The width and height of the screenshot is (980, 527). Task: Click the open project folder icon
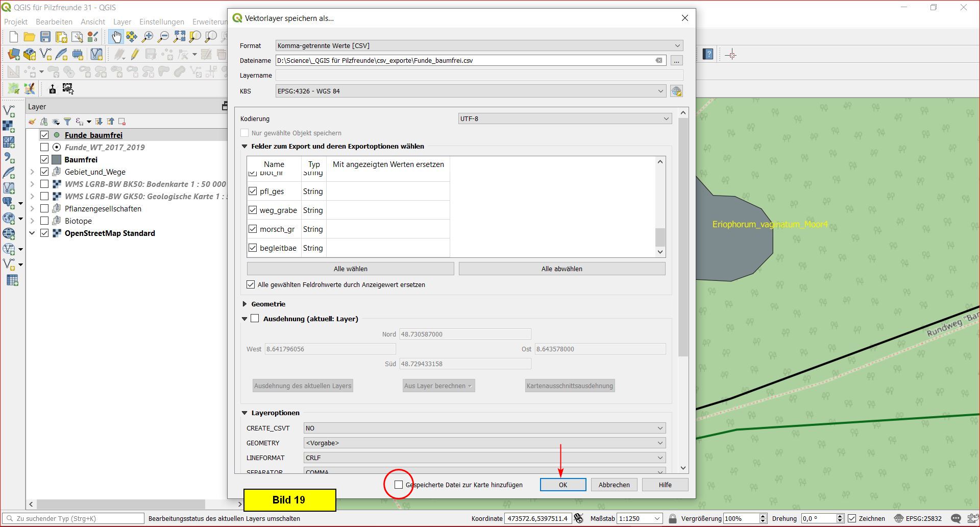(x=30, y=37)
